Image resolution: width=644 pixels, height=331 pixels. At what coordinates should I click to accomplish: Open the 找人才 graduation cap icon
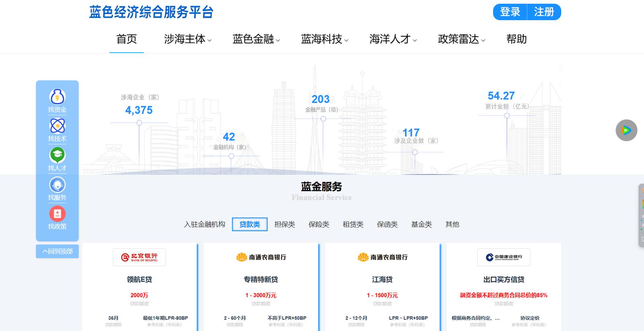(57, 155)
